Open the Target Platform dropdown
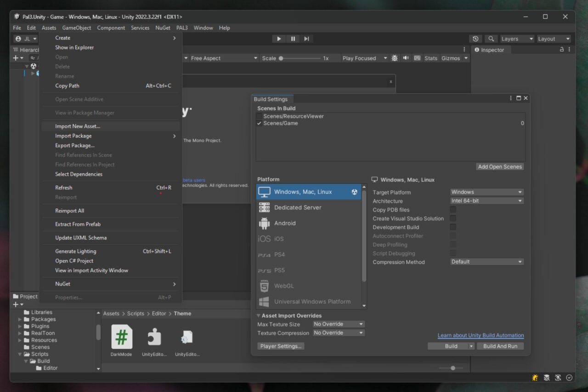The height and width of the screenshot is (392, 588). point(487,192)
